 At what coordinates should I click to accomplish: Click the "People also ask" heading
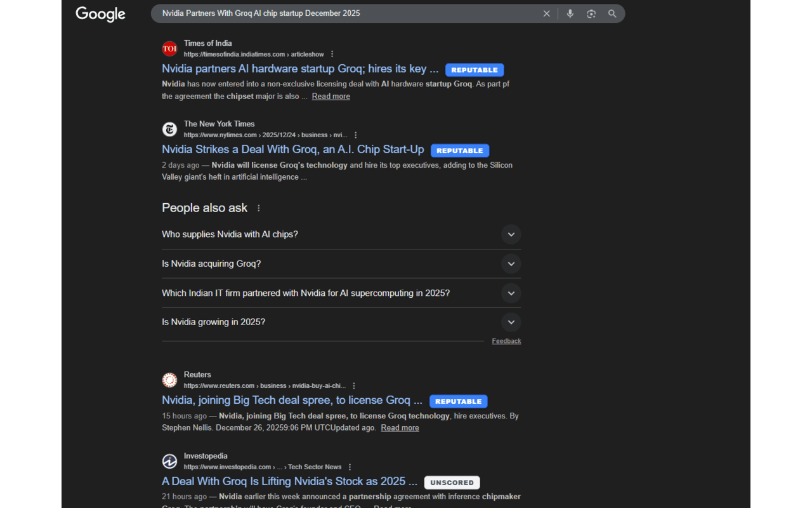[x=204, y=208]
